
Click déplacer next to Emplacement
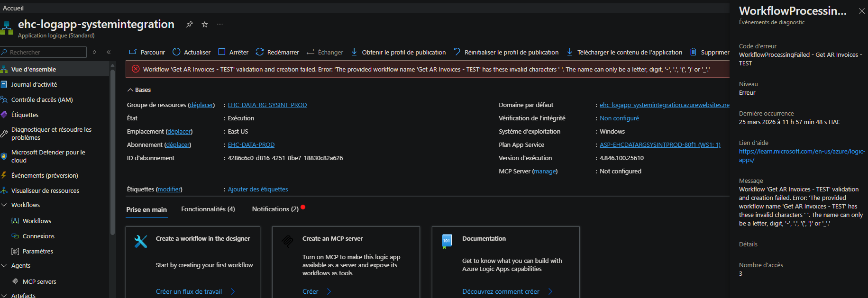(x=179, y=131)
